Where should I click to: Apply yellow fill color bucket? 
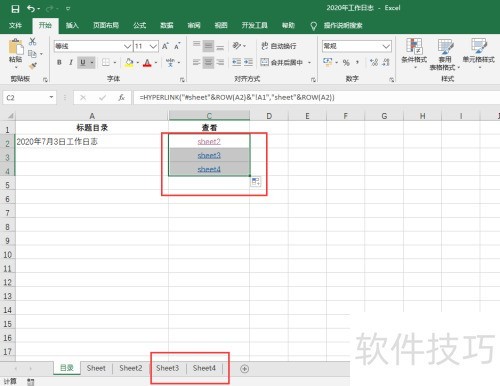pos(129,62)
